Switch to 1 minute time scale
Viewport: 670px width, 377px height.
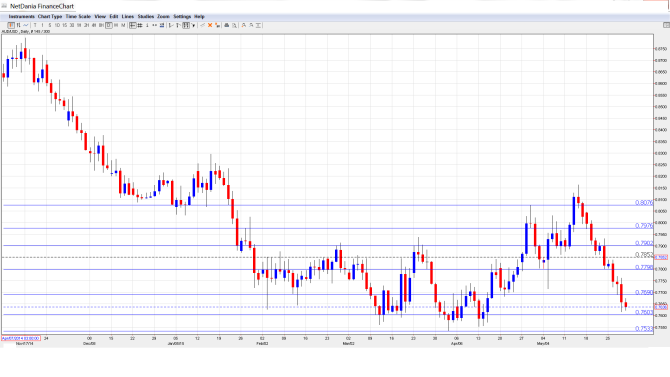42,25
